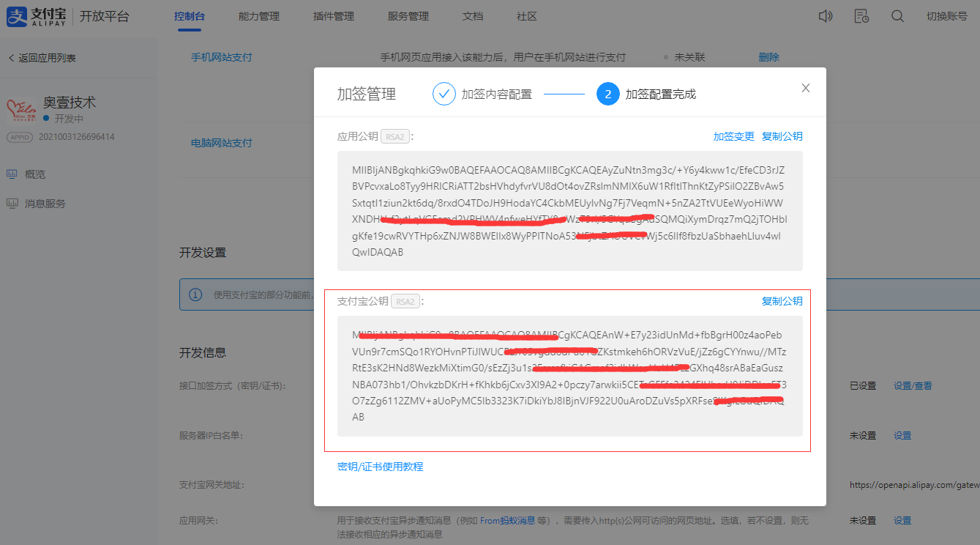Click 设置/查看 for 接口加签方式

[913, 385]
